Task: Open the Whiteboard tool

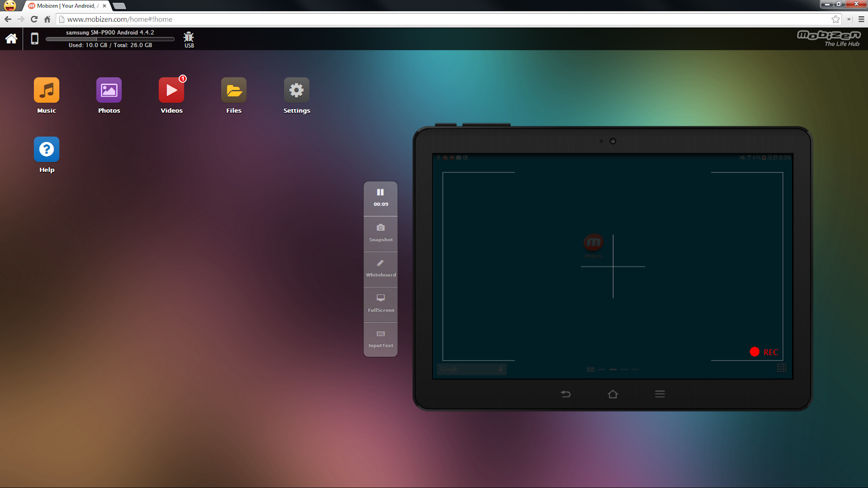Action: pos(380,268)
